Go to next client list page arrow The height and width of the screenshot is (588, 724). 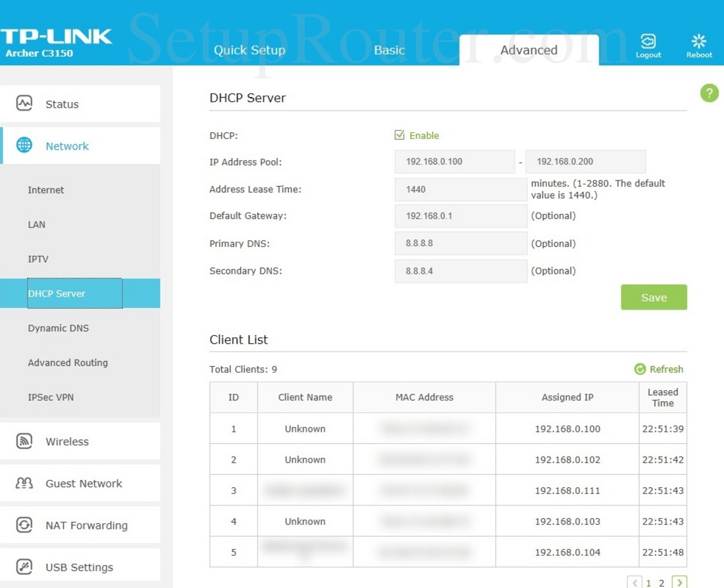[680, 583]
